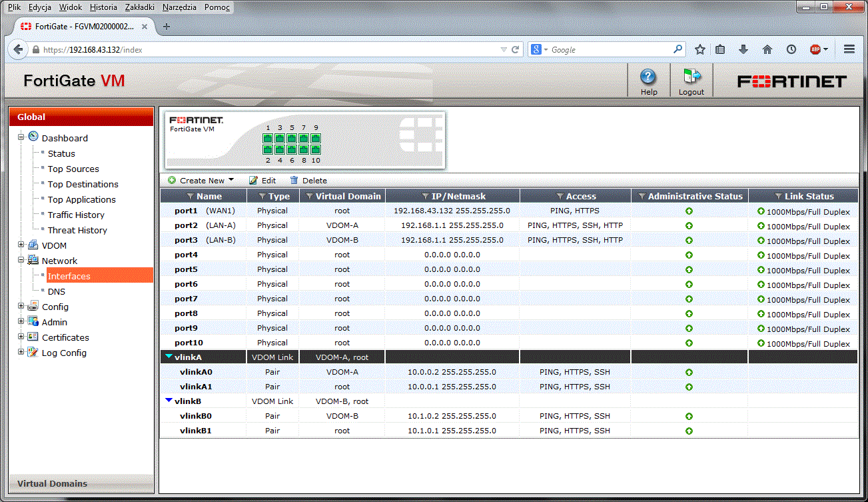The height and width of the screenshot is (502, 868).
Task: Open the Virtual Domains panel
Action: pos(81,483)
